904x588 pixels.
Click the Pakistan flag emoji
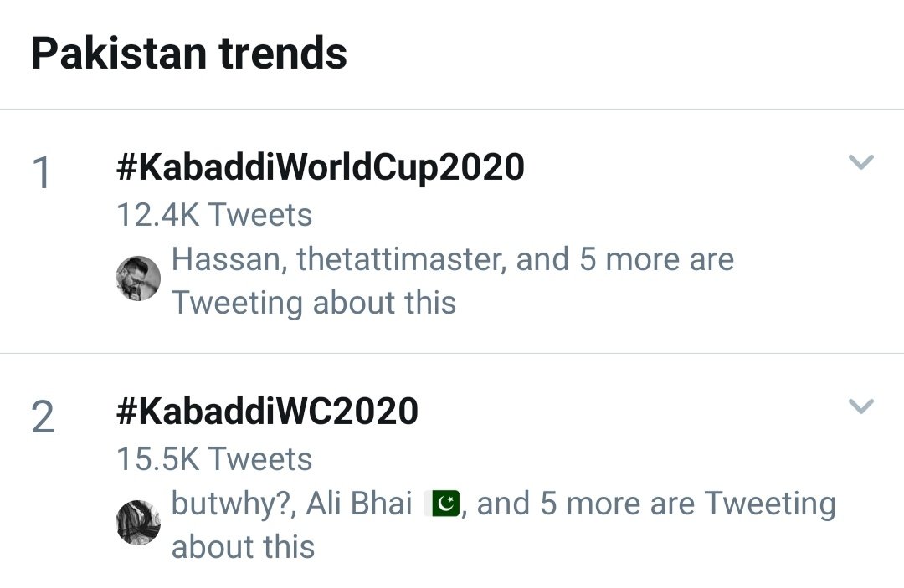442,504
